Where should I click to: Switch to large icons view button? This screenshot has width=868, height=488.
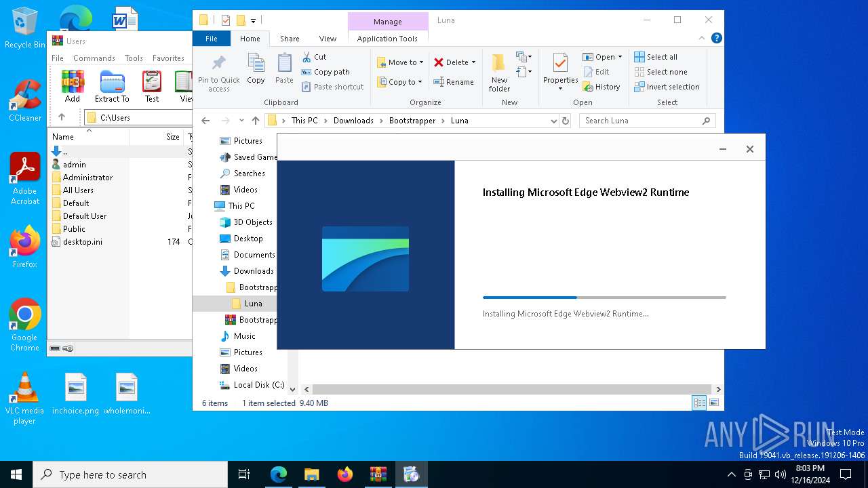[x=713, y=403]
